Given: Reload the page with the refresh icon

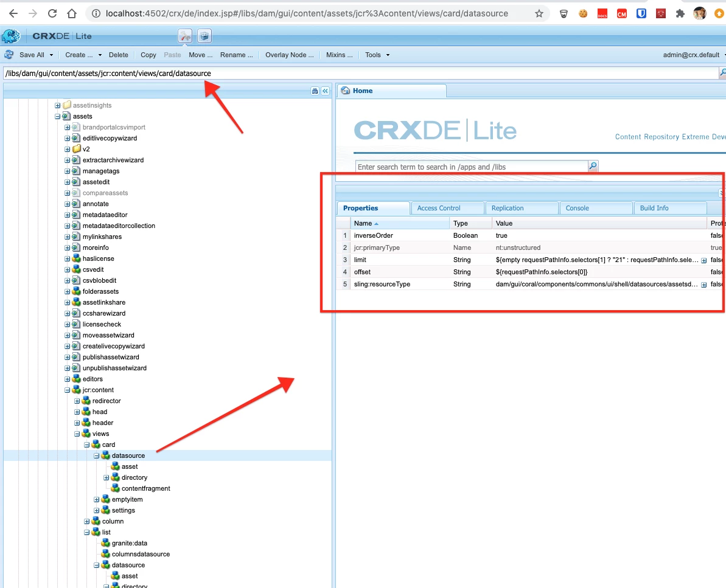Looking at the screenshot, I should pos(52,13).
